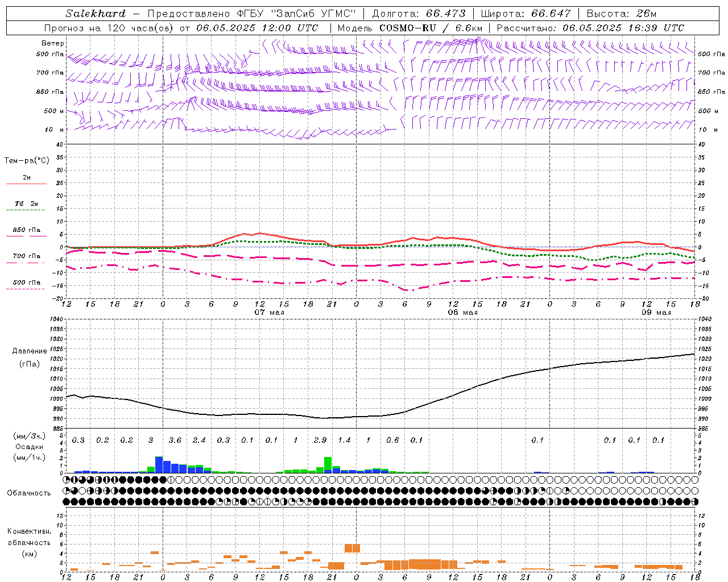Click the "07 мая" date label

tap(270, 313)
